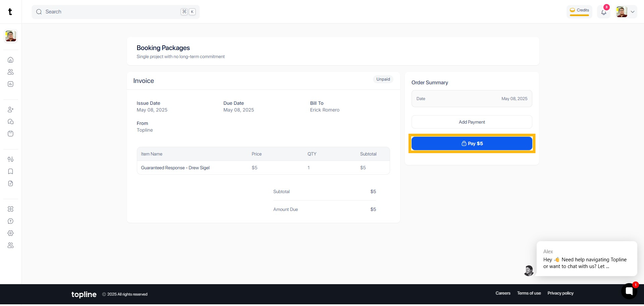Focus the Search input field
The width and height of the screenshot is (644, 306).
[x=116, y=12]
